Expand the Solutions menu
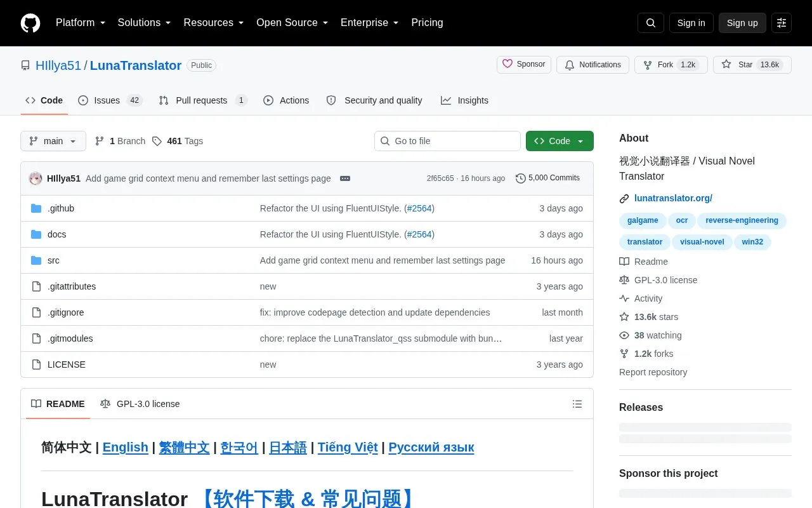812x508 pixels. point(144,23)
